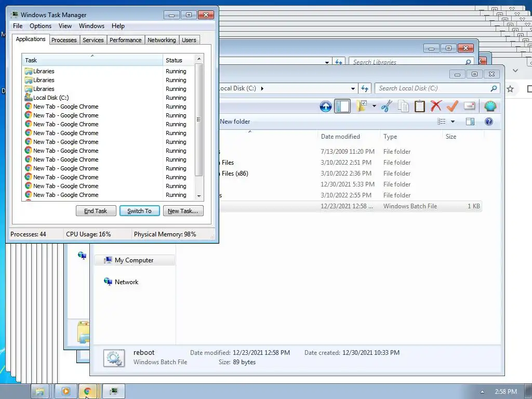This screenshot has height=399, width=532.
Task: Select My Computer in the navigation pane
Action: 134,260
